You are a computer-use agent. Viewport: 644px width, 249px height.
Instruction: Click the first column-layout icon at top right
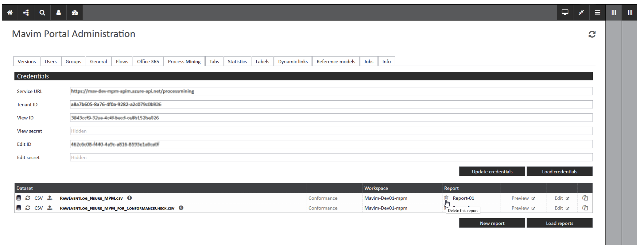pyautogui.click(x=614, y=13)
